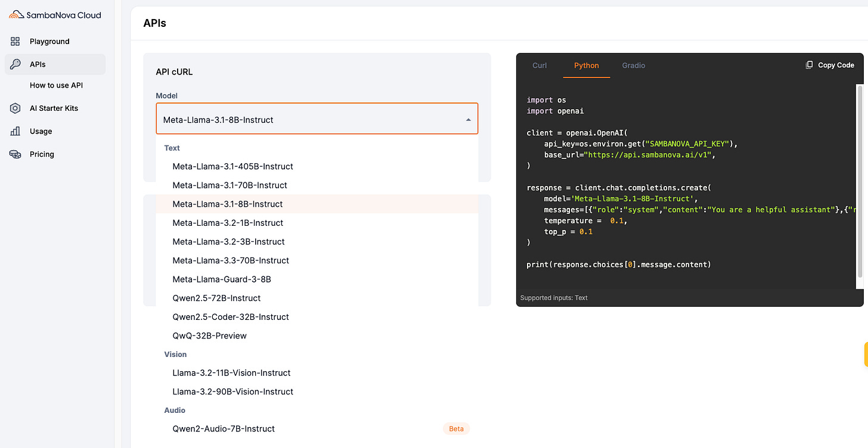Switch to the Gradio tab
The height and width of the screenshot is (448, 868).
pyautogui.click(x=634, y=65)
